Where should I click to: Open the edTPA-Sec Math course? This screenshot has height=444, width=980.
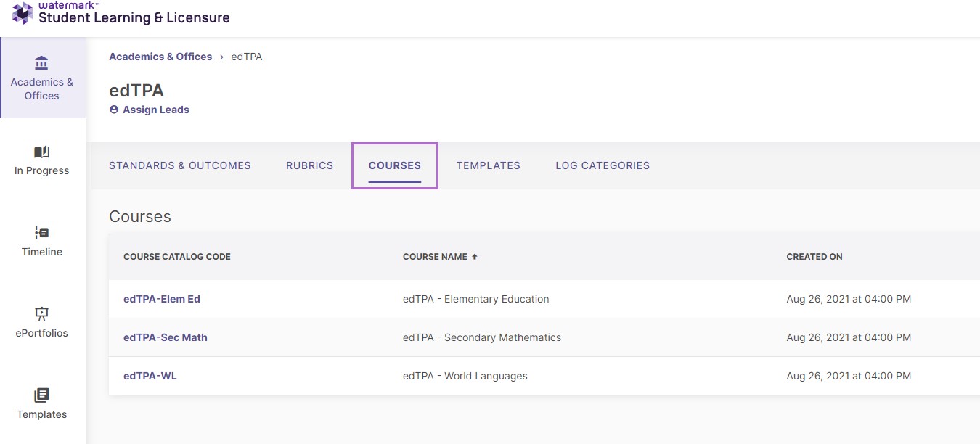click(x=166, y=337)
